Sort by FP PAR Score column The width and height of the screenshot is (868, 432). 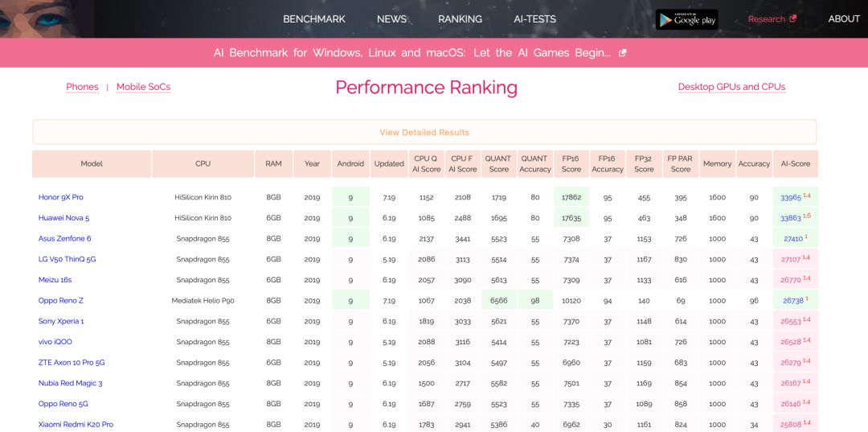tap(681, 164)
